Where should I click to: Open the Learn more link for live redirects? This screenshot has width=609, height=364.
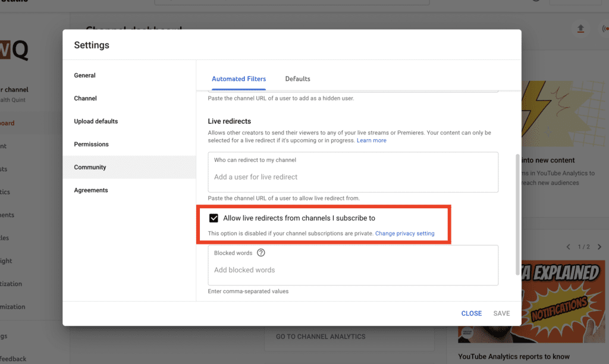pyautogui.click(x=372, y=140)
